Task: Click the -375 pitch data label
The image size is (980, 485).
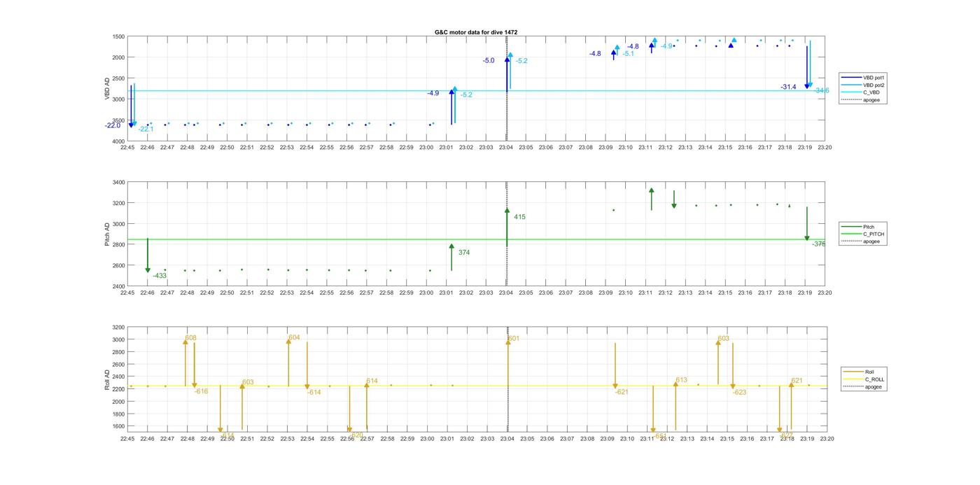Action: (819, 244)
